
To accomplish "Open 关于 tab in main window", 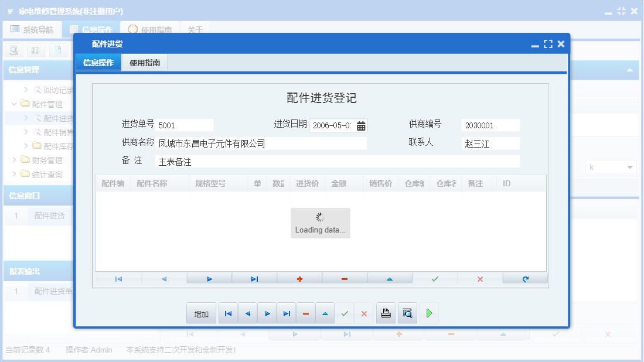I will tap(195, 29).
